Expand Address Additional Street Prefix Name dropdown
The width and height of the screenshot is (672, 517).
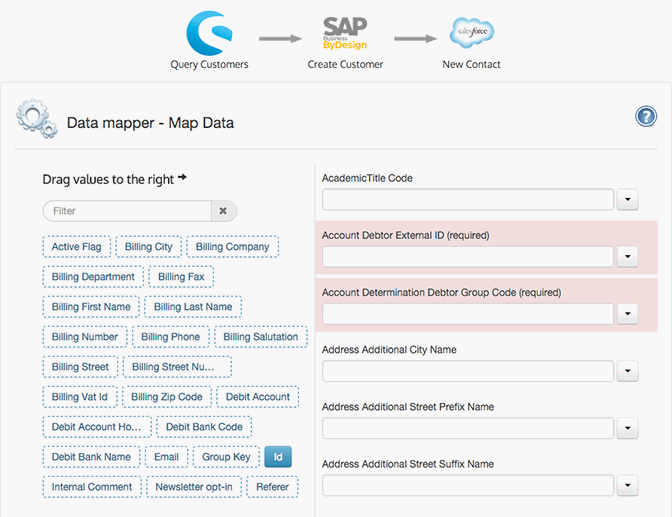(628, 428)
